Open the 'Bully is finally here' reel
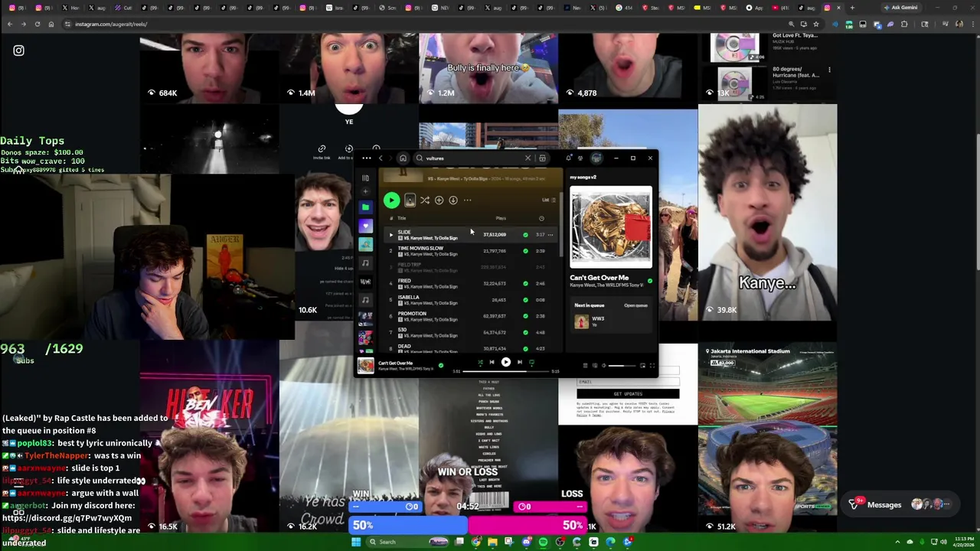 [x=488, y=68]
